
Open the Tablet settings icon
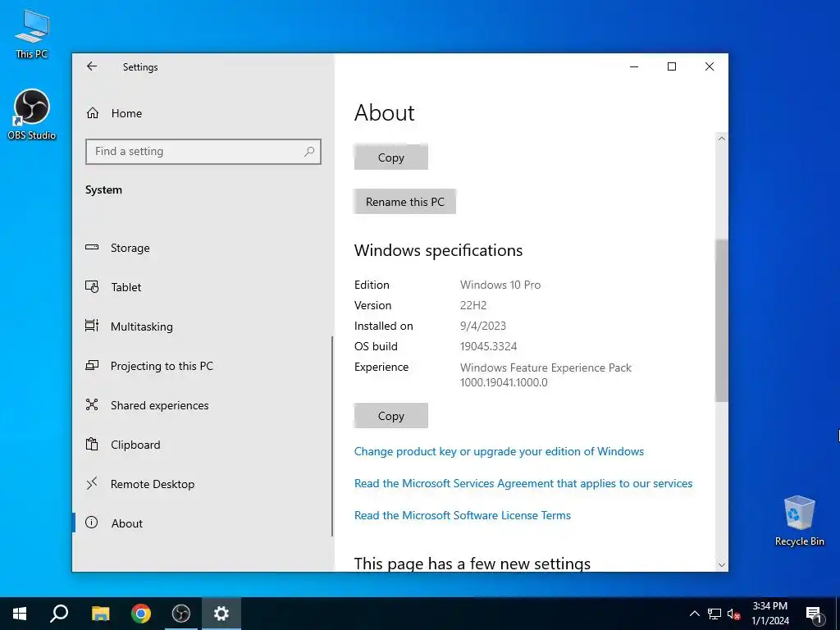tap(92, 287)
